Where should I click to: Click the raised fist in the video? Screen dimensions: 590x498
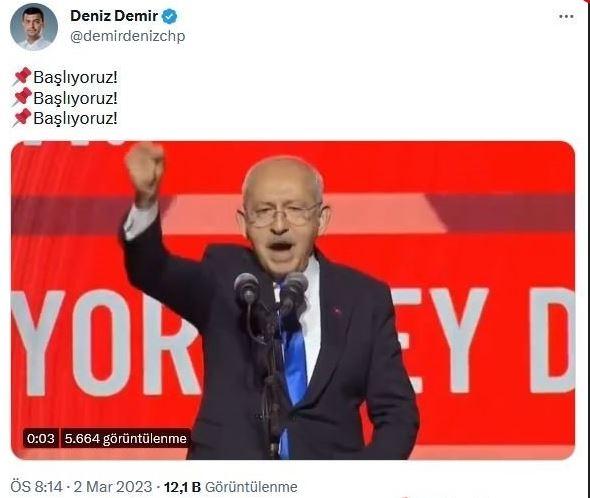[145, 170]
